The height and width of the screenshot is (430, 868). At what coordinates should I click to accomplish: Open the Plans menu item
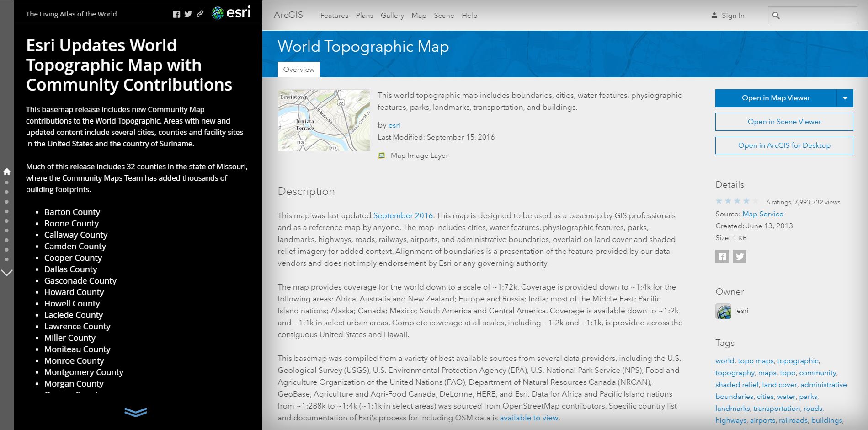tap(364, 16)
